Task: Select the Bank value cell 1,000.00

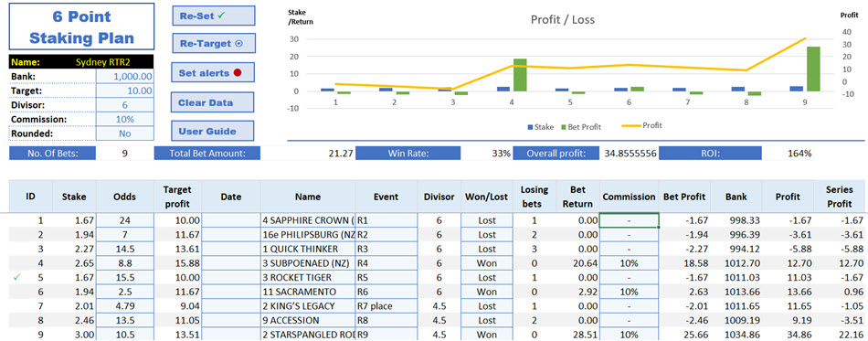Action: pyautogui.click(x=125, y=77)
